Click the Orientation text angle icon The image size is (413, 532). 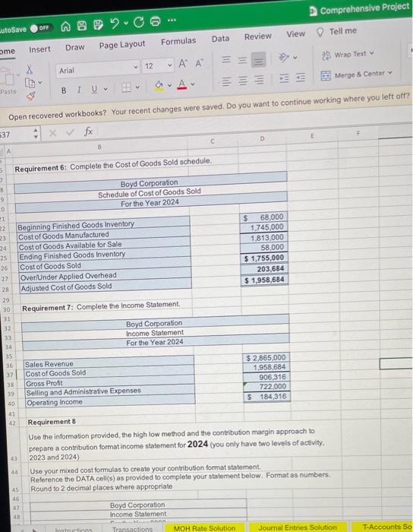tap(283, 58)
